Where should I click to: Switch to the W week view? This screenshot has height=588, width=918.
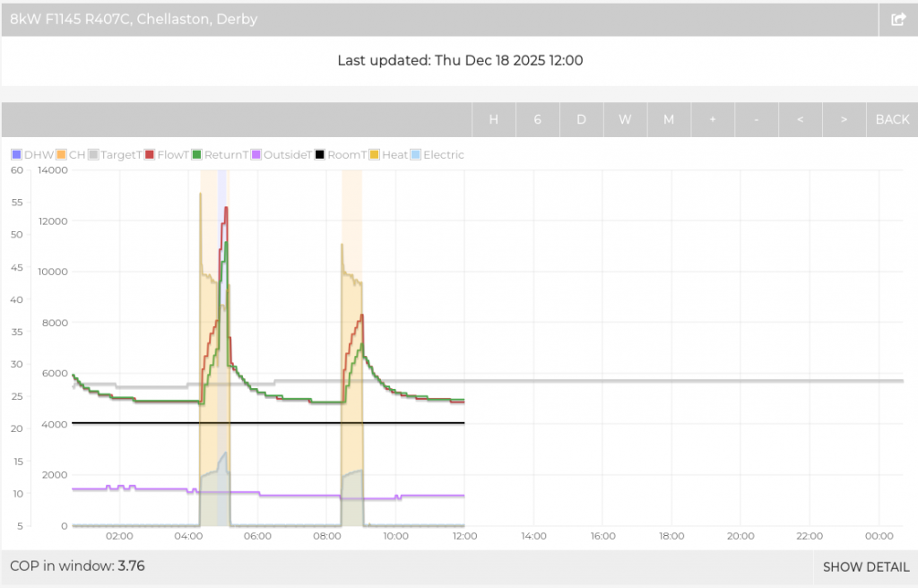point(625,119)
